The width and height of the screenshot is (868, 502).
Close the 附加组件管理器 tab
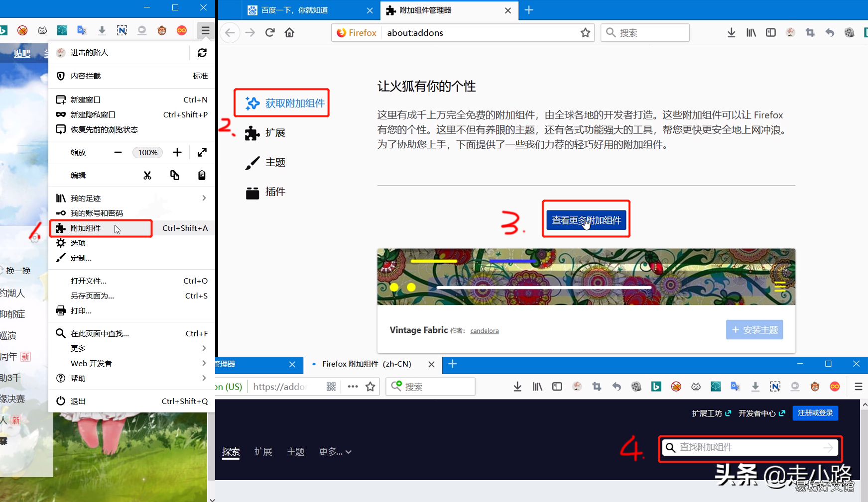click(507, 10)
